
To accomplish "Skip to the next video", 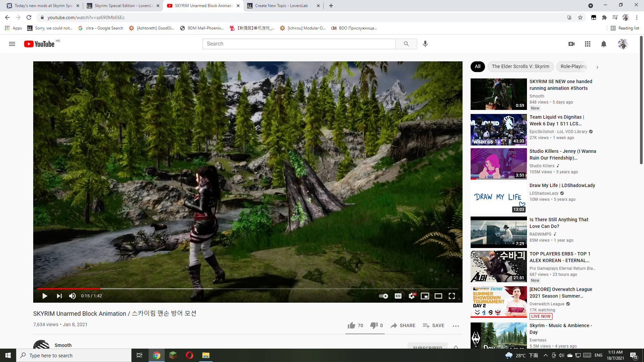I will (x=59, y=296).
